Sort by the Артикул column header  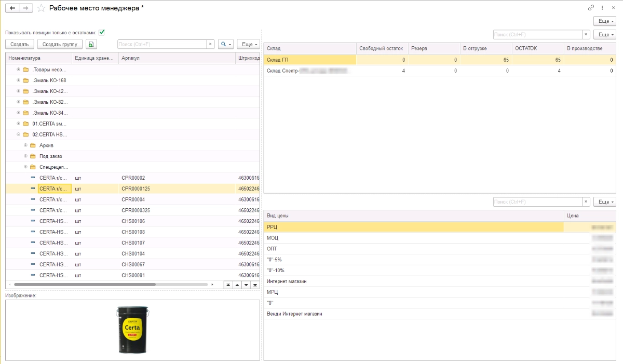tap(177, 58)
